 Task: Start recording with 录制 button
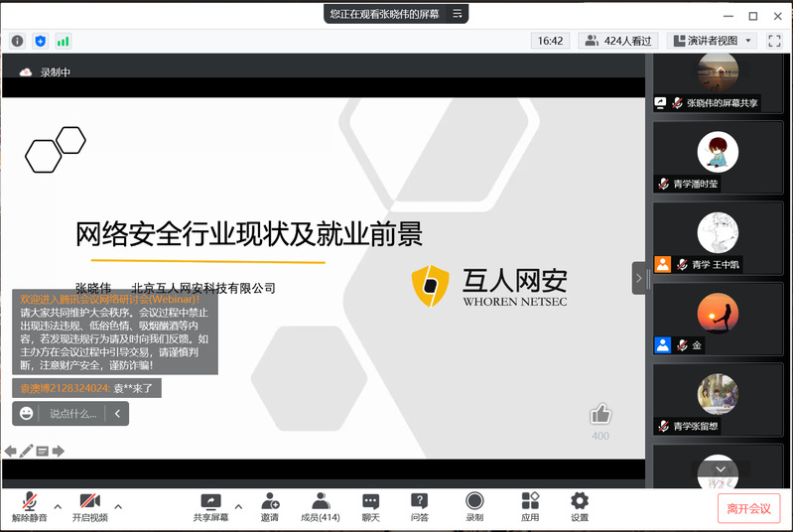474,506
